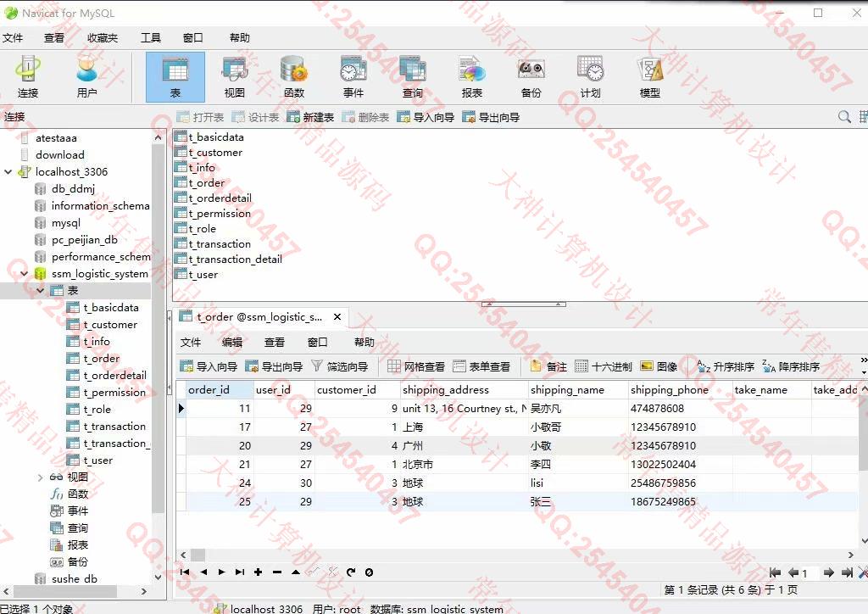The image size is (868, 614).
Task: Open the 连接 (Connection) toolbar icon
Action: click(x=28, y=77)
